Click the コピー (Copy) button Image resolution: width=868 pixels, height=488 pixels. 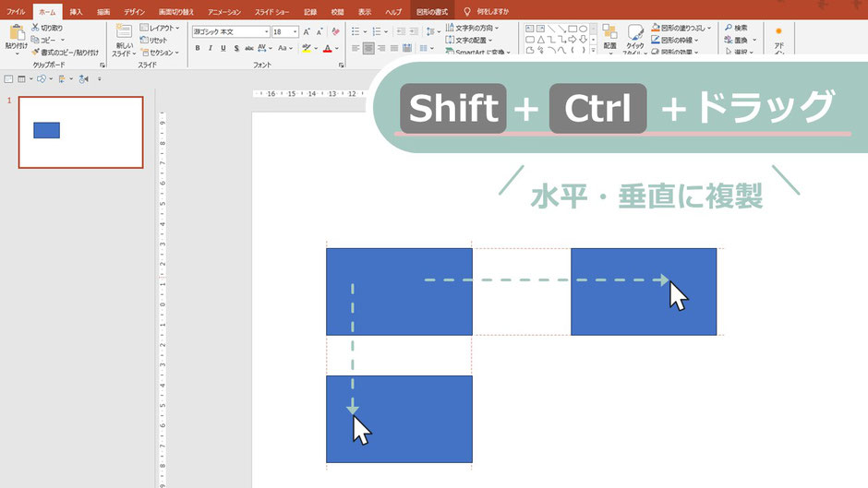pyautogui.click(x=43, y=40)
